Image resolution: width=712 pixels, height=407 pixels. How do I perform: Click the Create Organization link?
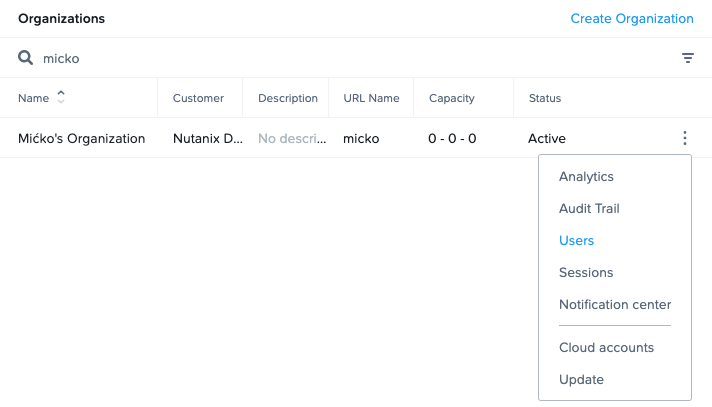click(631, 18)
